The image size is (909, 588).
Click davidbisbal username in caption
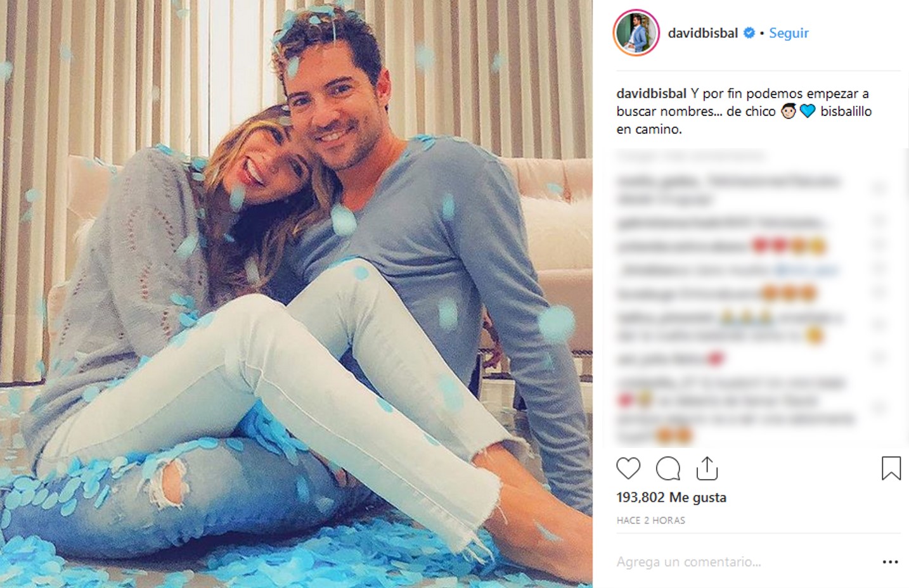click(651, 93)
